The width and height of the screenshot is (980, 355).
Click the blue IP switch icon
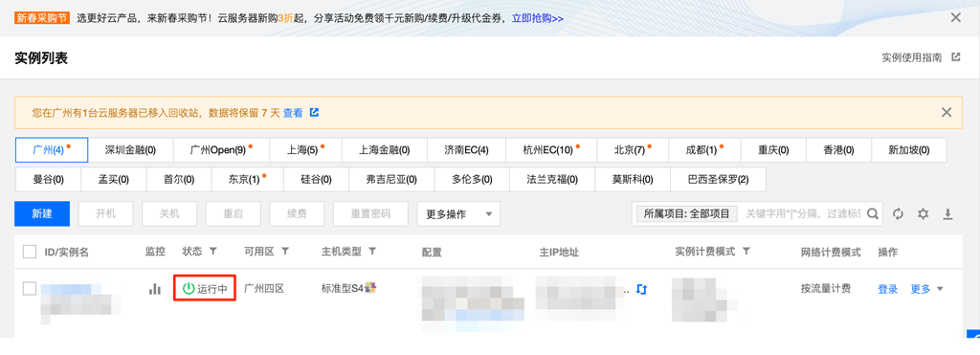click(640, 289)
